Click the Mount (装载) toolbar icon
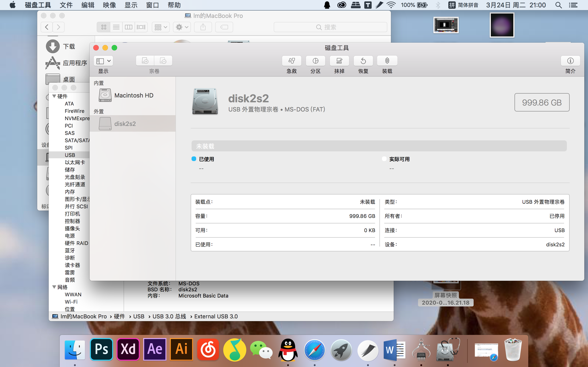This screenshot has width=588, height=367. (x=387, y=61)
